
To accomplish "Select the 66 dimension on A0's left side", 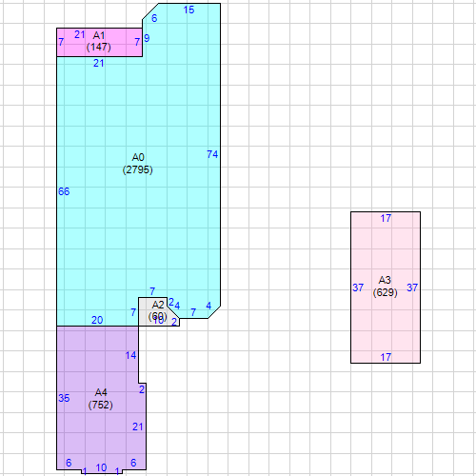I will (64, 191).
